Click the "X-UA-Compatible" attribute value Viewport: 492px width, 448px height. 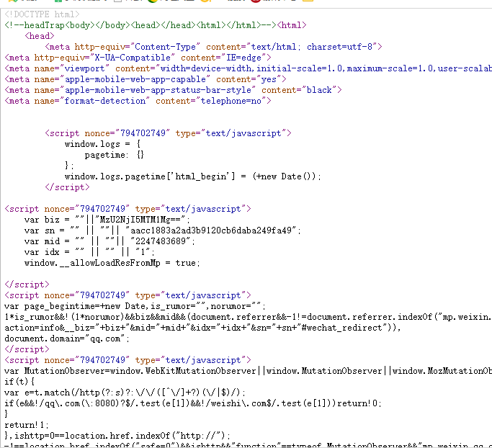[133, 58]
